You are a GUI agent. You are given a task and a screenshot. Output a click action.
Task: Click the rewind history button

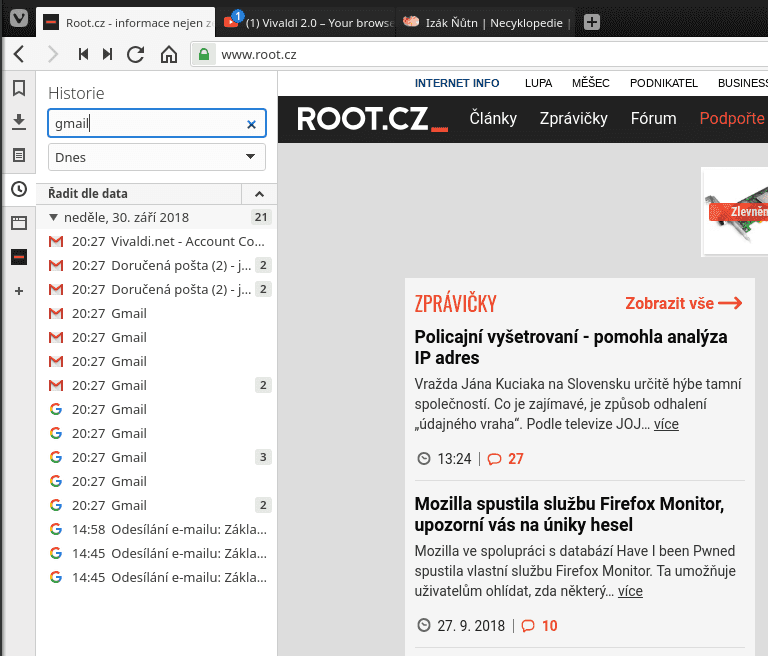[83, 54]
